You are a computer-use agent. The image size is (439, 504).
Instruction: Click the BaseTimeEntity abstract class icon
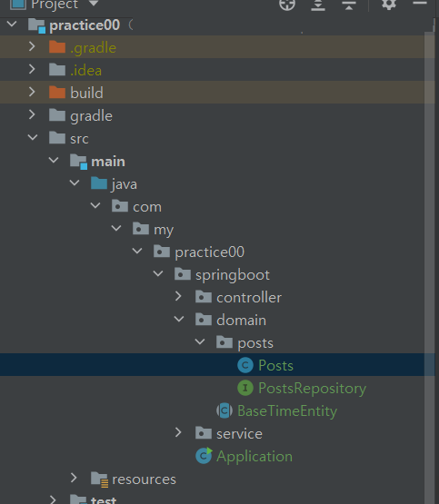point(224,410)
